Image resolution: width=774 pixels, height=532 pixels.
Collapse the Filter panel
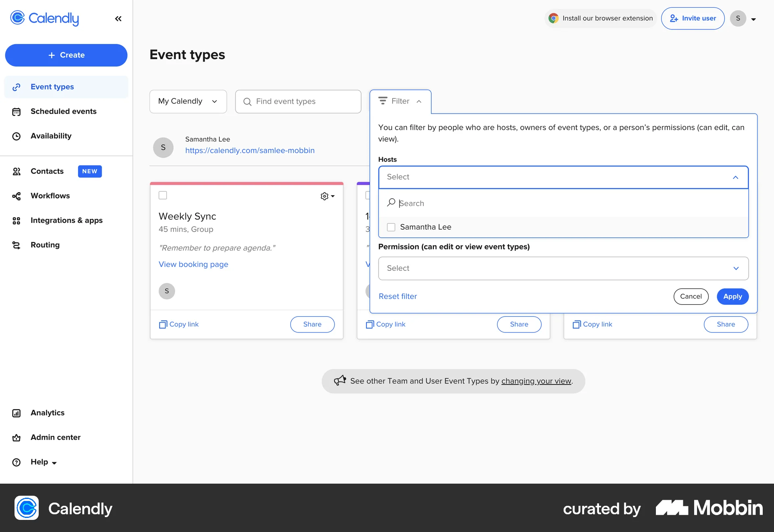pyautogui.click(x=420, y=102)
